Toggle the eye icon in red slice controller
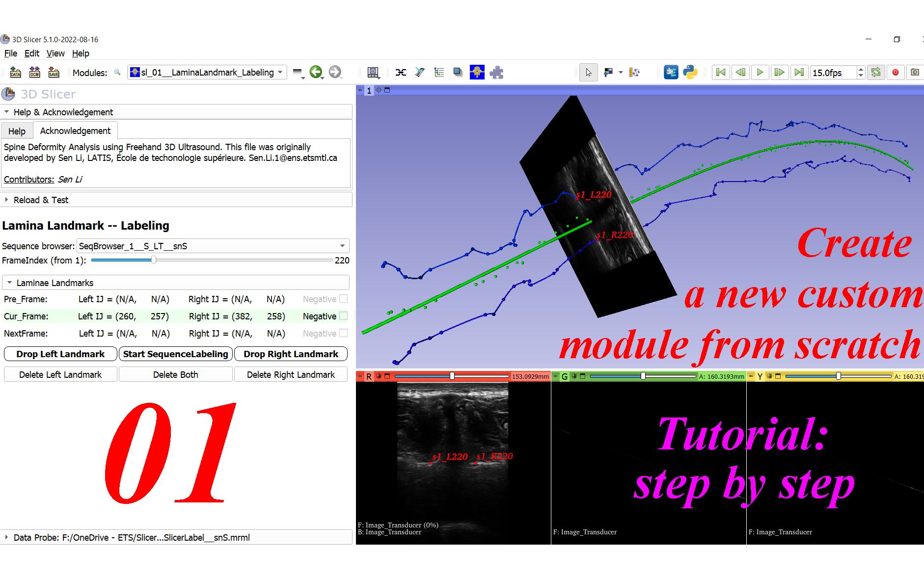Screen dimensions: 924x577 click(x=378, y=376)
